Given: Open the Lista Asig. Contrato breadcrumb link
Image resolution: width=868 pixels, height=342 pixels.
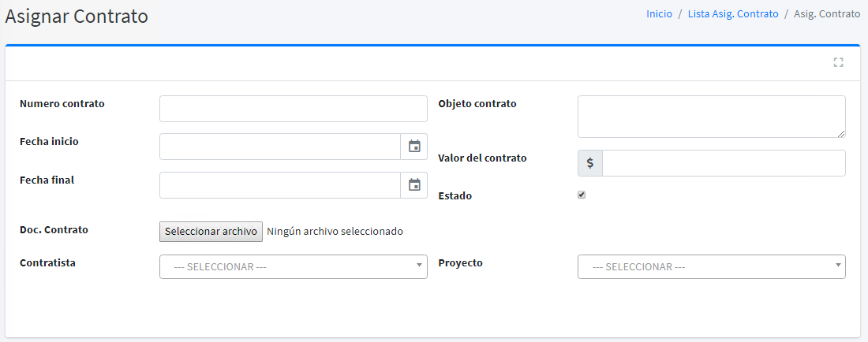Looking at the screenshot, I should click(732, 14).
